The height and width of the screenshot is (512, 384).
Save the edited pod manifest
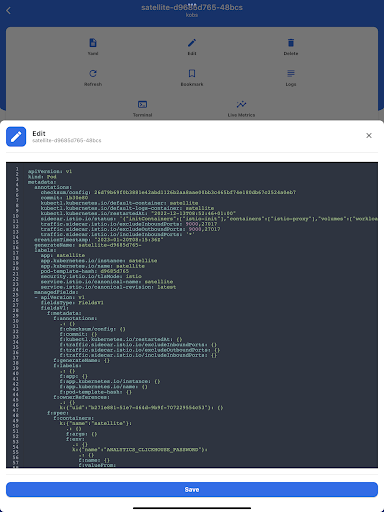click(x=192, y=489)
